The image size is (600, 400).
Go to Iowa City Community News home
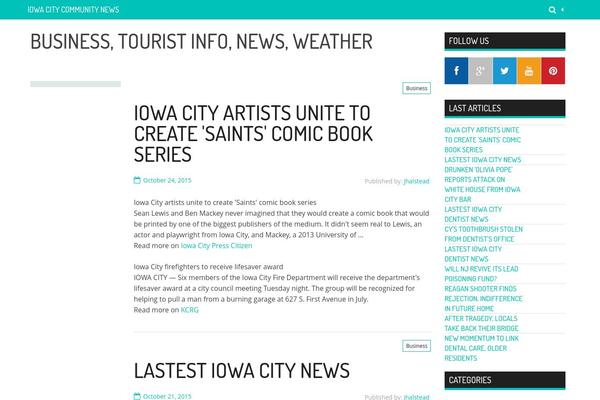point(73,10)
